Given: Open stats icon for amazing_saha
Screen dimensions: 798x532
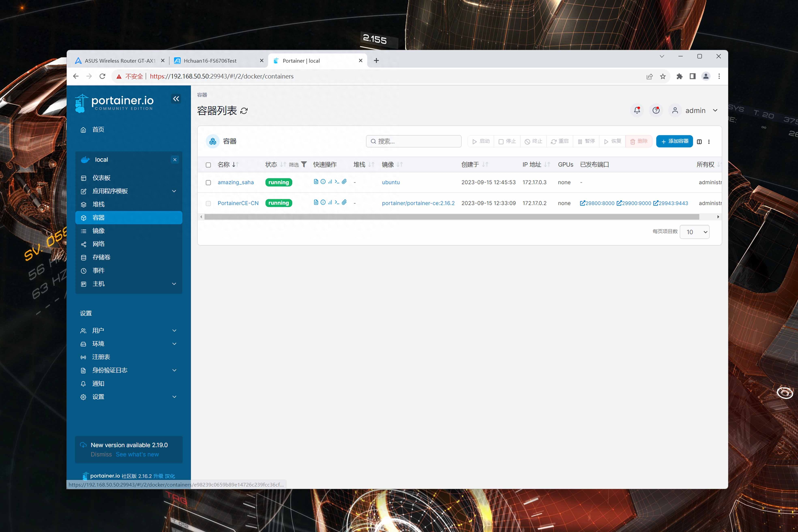Looking at the screenshot, I should pyautogui.click(x=330, y=181).
